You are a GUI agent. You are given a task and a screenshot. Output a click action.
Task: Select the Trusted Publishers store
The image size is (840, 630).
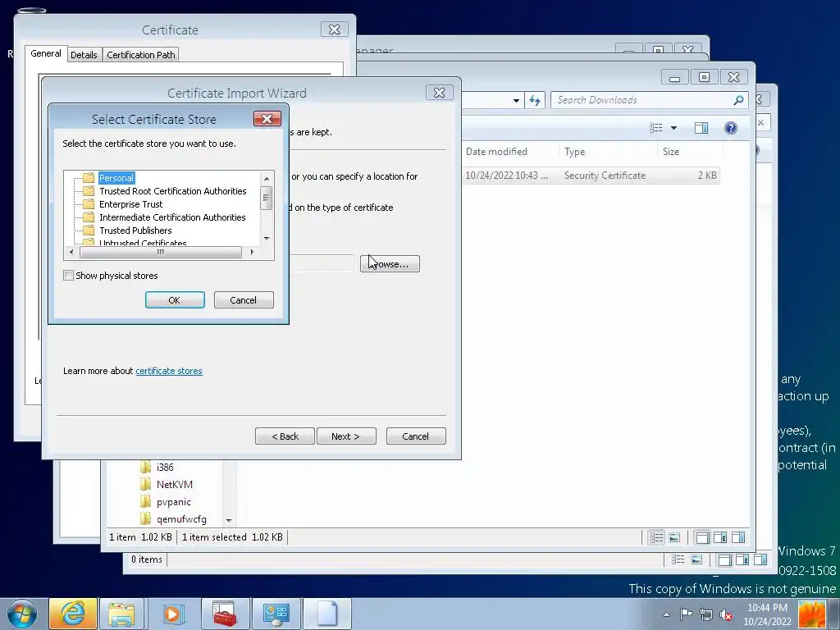[135, 231]
